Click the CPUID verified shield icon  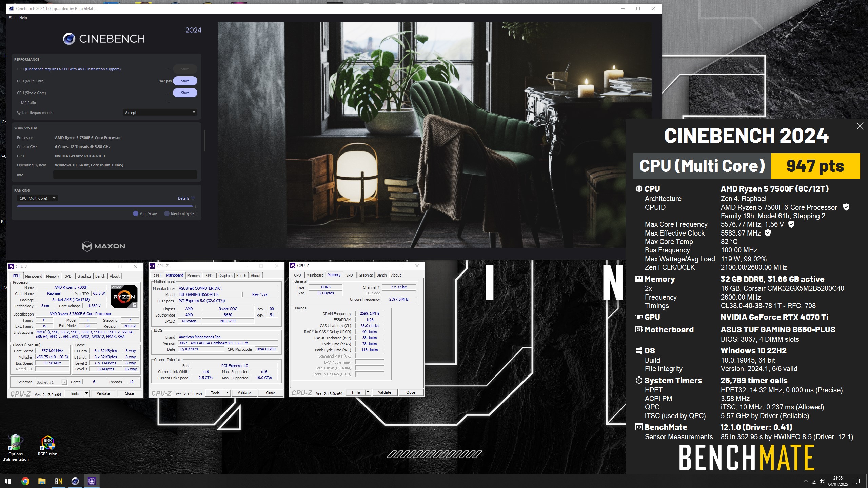[846, 207]
